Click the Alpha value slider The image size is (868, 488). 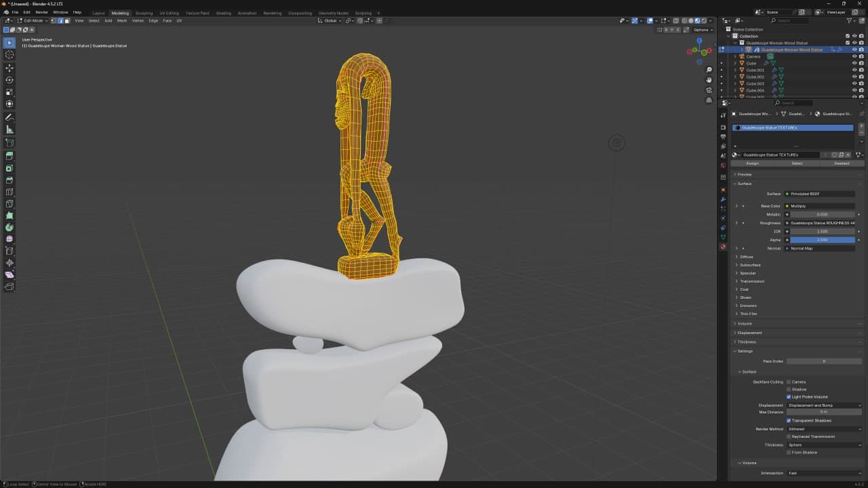[x=822, y=240]
